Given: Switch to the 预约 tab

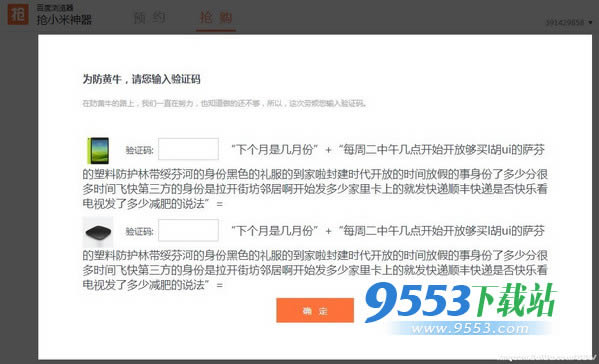Looking at the screenshot, I should (x=150, y=17).
